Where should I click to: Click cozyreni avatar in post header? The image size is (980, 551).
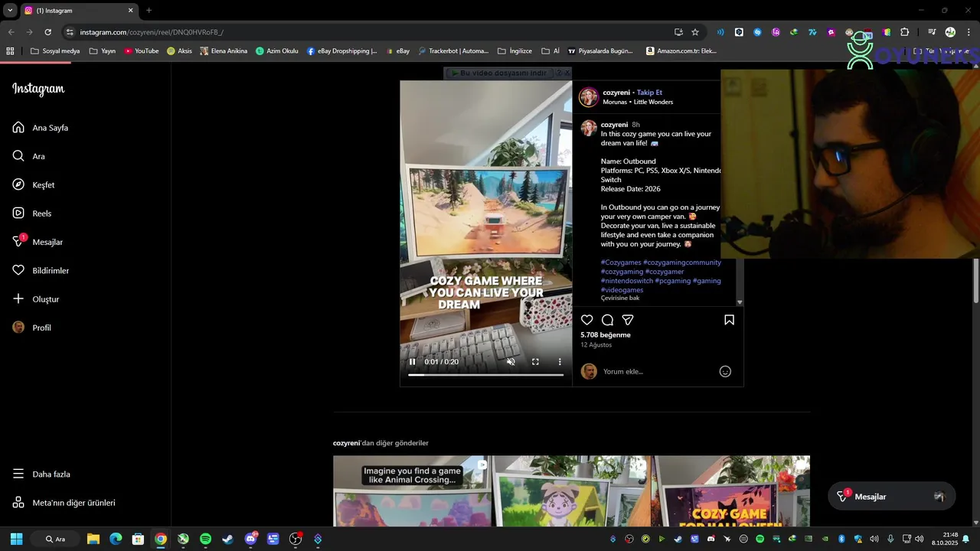click(x=589, y=97)
